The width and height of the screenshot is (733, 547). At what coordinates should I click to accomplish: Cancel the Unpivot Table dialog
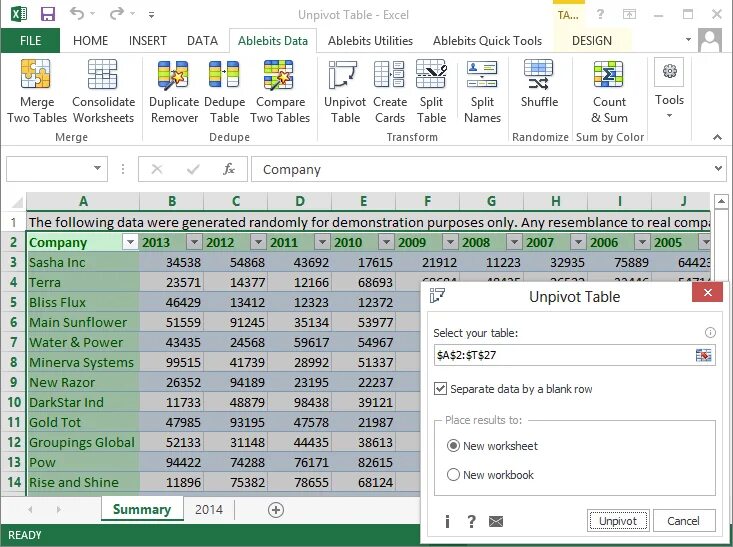(x=683, y=521)
